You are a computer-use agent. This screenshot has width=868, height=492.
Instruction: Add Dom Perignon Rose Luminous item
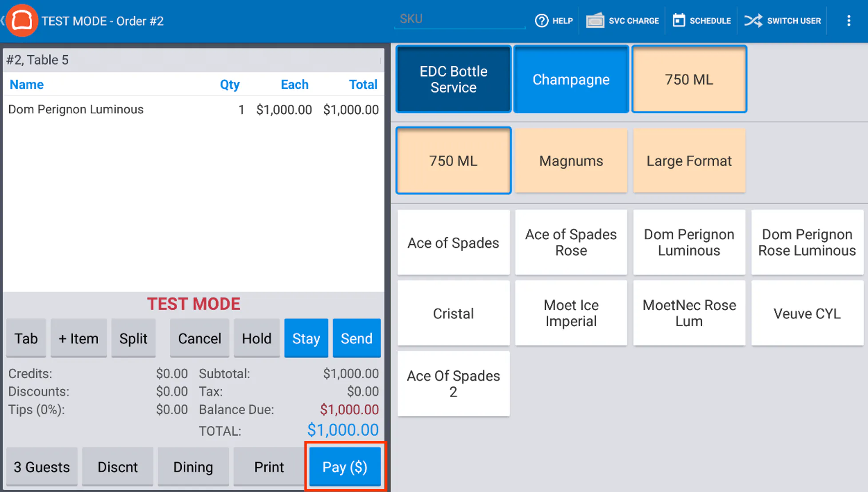(807, 242)
